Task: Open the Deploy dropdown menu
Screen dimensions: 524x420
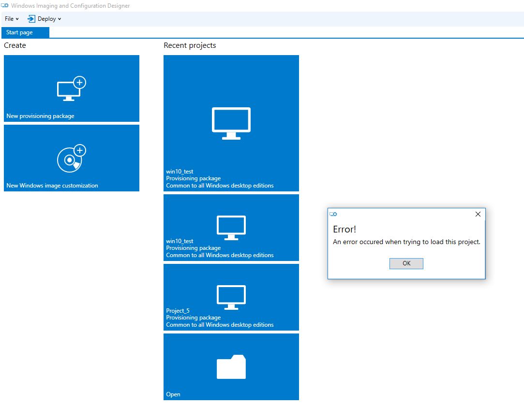Action: click(x=45, y=19)
